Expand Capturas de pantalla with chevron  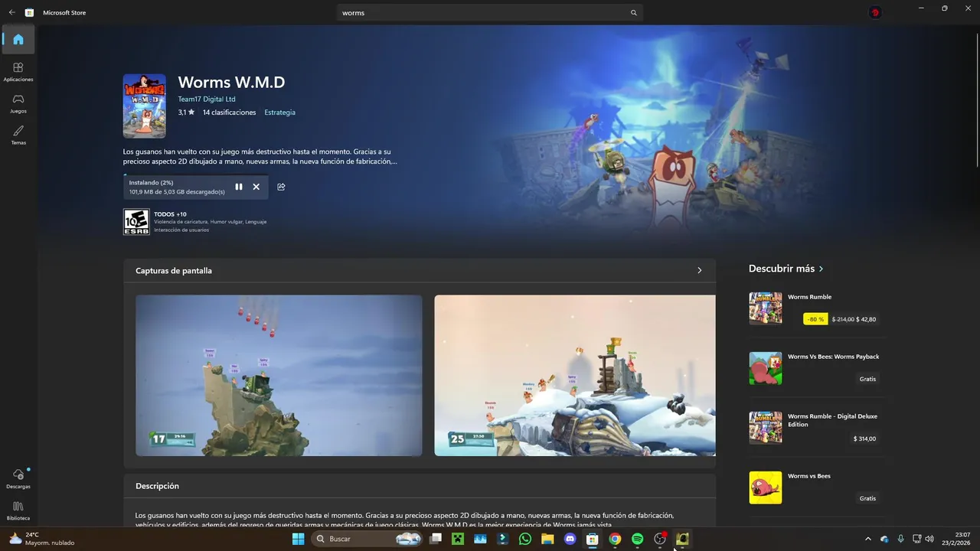(699, 270)
